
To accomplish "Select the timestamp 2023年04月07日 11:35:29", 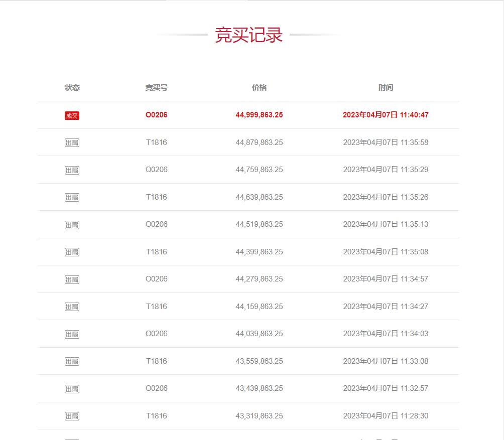I will [386, 170].
